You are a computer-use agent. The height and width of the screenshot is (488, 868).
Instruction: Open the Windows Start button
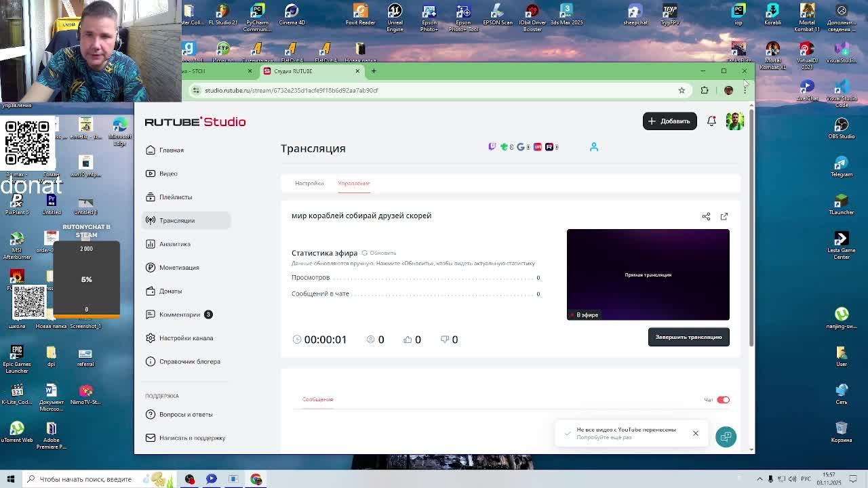click(x=11, y=479)
